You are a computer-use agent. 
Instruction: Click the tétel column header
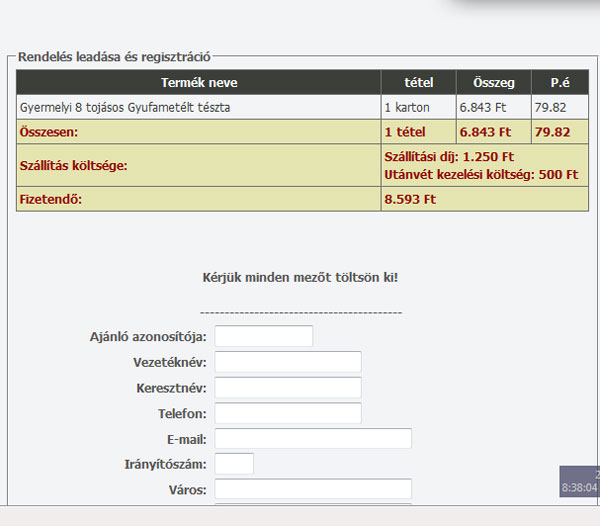click(418, 83)
